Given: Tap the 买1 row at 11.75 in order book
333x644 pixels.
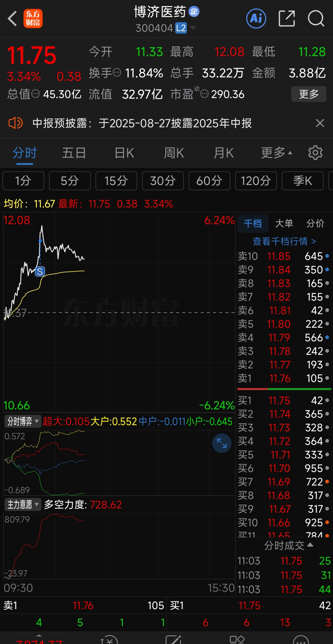Looking at the screenshot, I should 284,400.
